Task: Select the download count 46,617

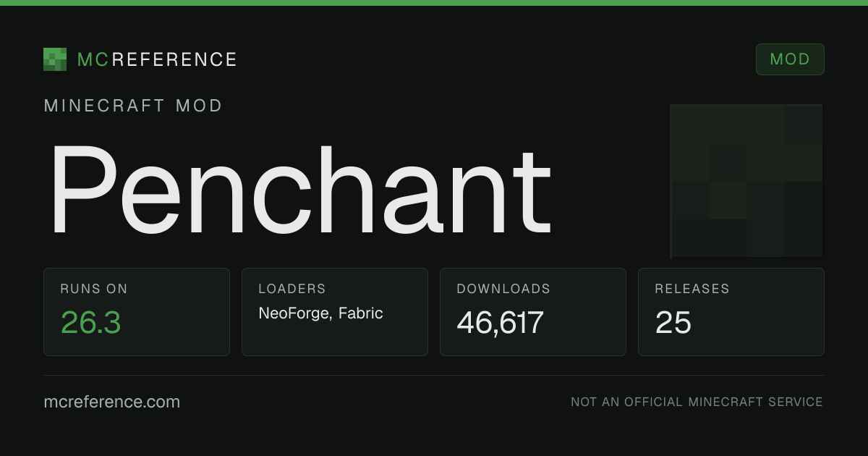Action: point(500,322)
